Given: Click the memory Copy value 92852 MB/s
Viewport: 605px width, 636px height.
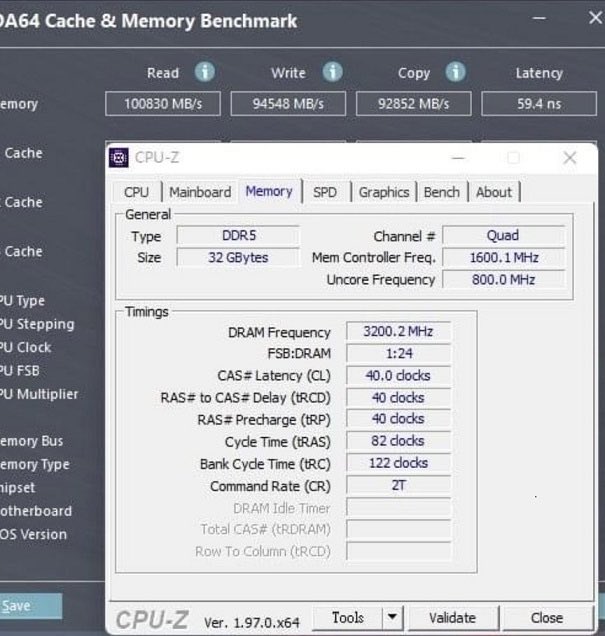Looking at the screenshot, I should pyautogui.click(x=414, y=104).
